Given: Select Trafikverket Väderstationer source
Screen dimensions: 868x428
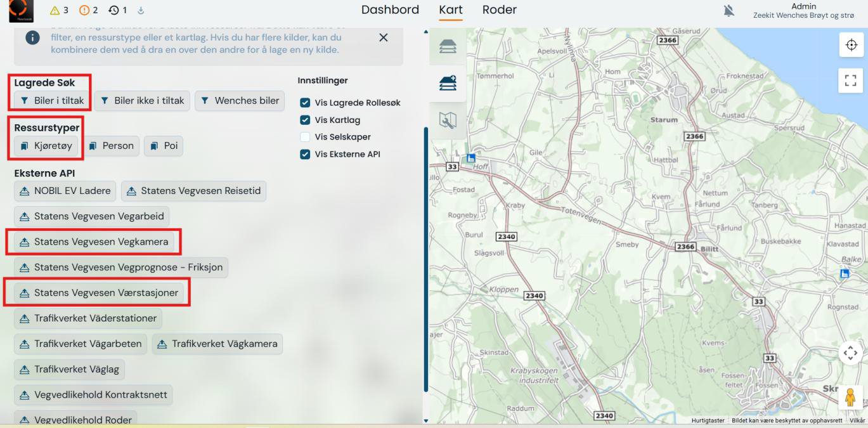Looking at the screenshot, I should coord(89,318).
